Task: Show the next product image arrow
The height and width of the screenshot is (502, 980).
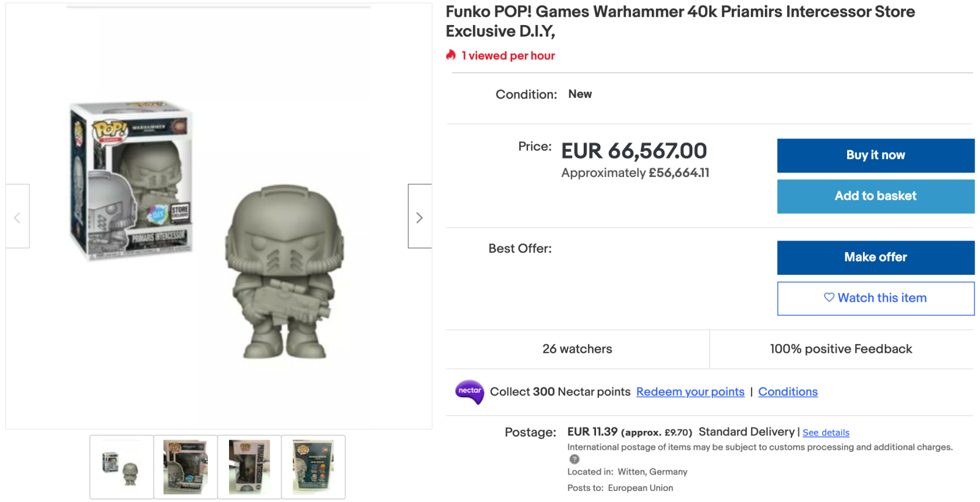Action: [420, 217]
